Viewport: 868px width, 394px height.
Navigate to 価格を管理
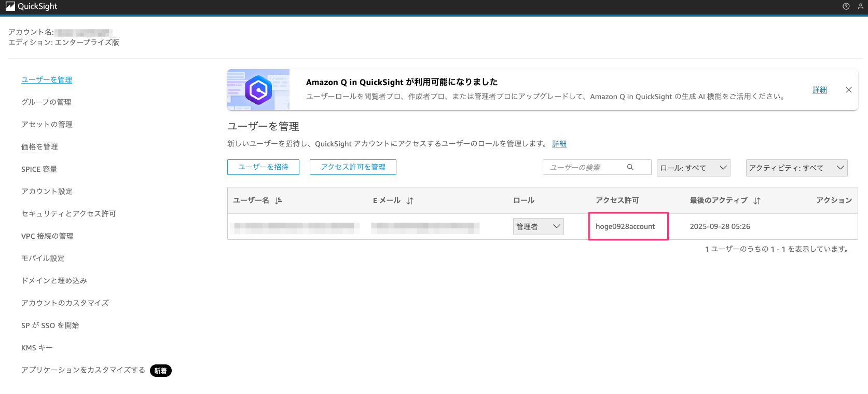click(39, 147)
